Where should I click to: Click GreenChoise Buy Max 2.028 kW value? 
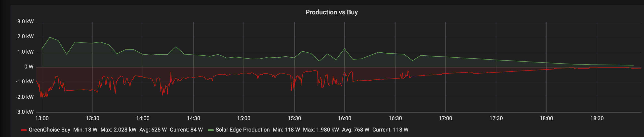pos(119,130)
